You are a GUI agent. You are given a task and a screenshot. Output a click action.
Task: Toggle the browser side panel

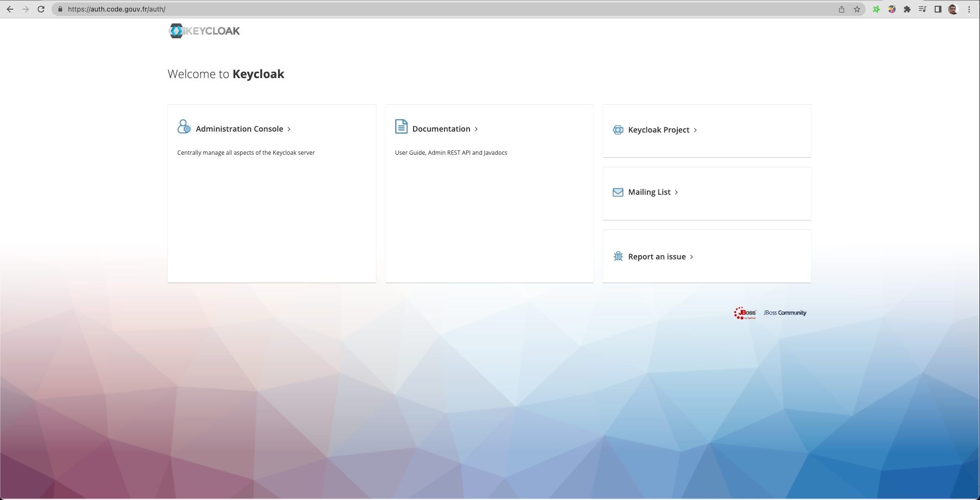coord(938,9)
